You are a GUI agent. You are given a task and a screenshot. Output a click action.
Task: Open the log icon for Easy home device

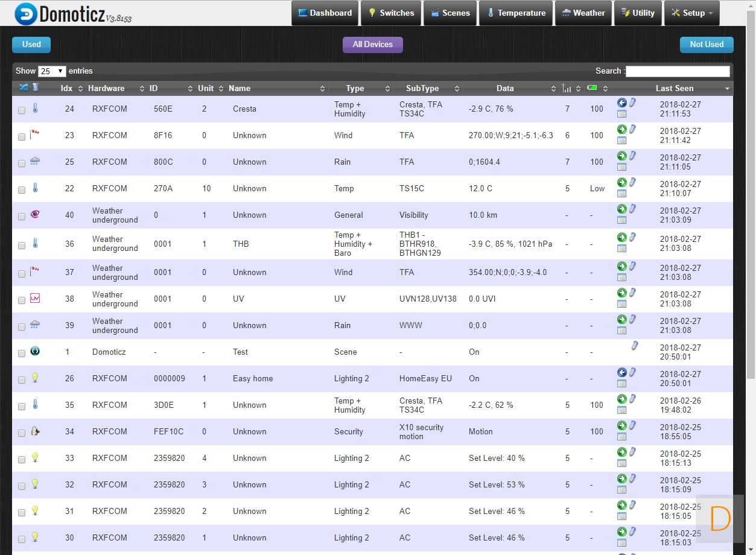pos(621,384)
